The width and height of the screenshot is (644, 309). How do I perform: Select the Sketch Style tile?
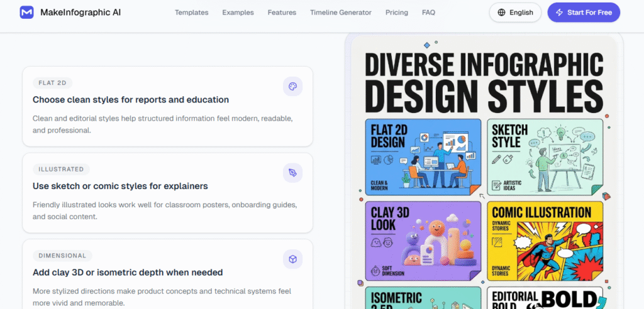pos(545,156)
